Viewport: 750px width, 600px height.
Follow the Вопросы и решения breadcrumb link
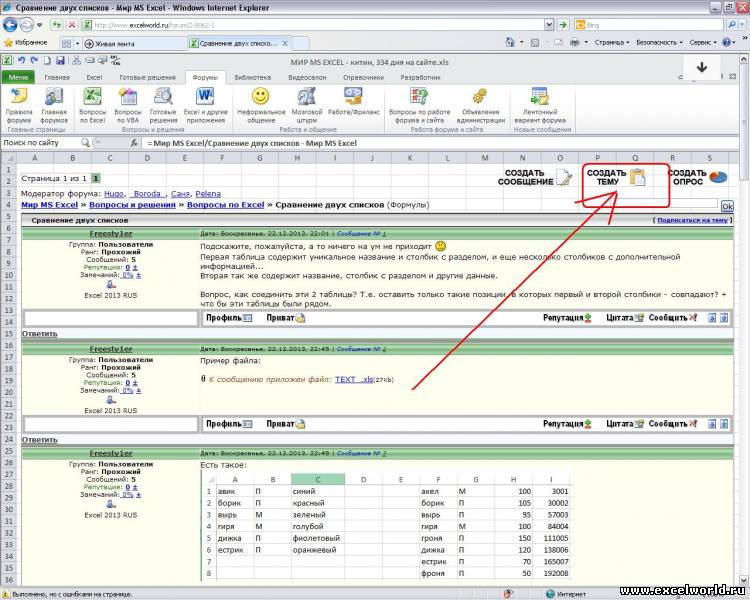132,205
